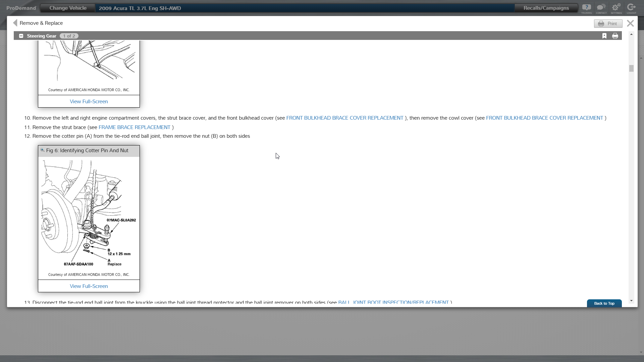Open the first FRONT BULKHEAD BRACE COVER REPLACEMENT link
Screen dimensions: 644x362
point(344,118)
